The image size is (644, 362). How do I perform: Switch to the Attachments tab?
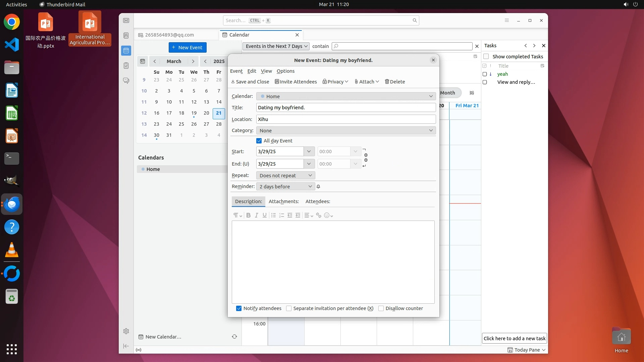point(283,201)
